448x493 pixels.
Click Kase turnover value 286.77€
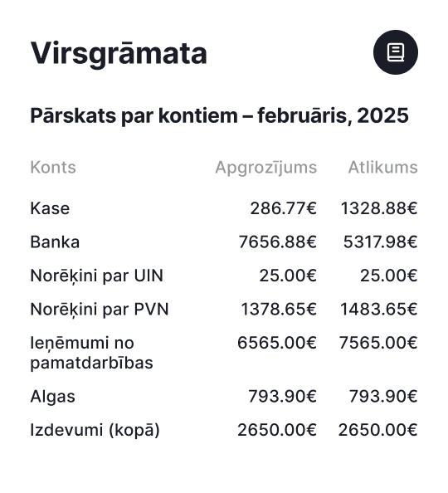click(283, 208)
